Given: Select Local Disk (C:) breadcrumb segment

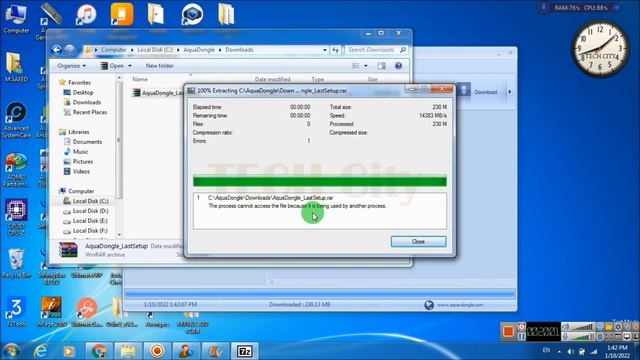Looking at the screenshot, I should click(155, 50).
